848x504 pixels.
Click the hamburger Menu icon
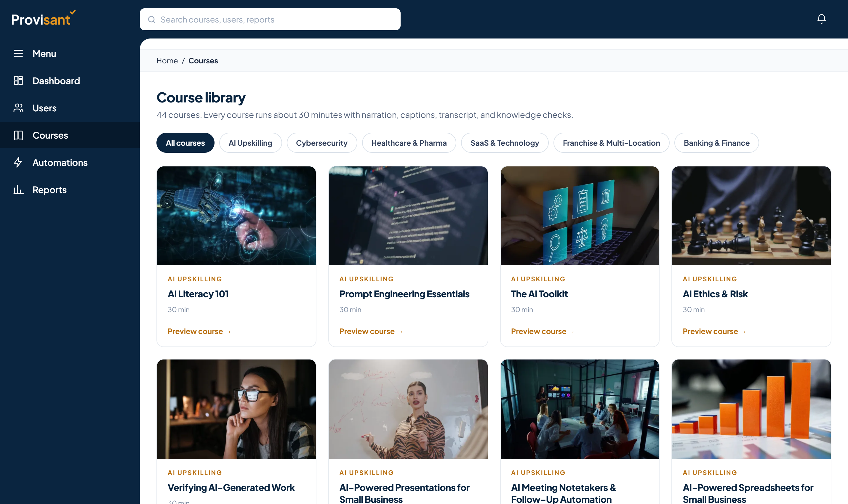point(18,53)
